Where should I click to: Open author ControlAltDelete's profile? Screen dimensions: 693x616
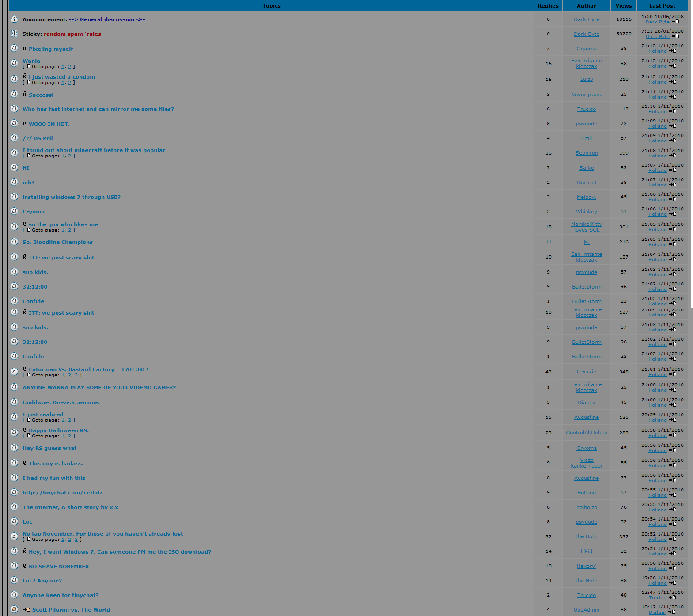pos(587,433)
